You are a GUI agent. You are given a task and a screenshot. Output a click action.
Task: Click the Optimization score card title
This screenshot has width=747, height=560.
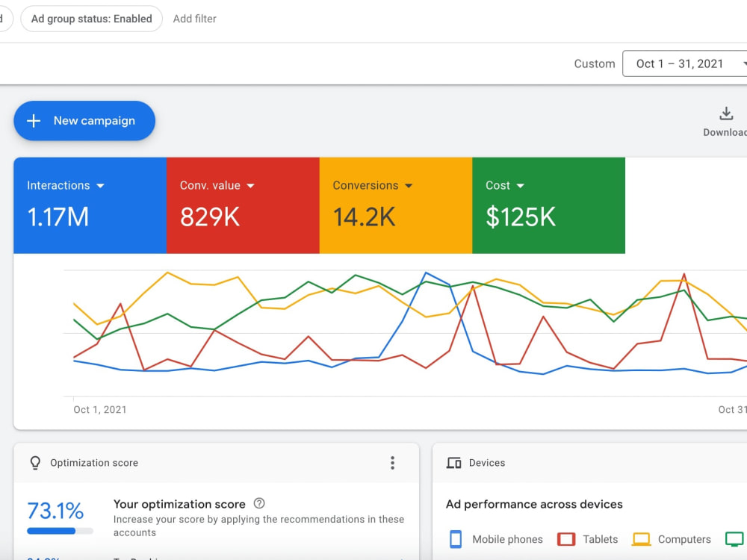click(94, 463)
